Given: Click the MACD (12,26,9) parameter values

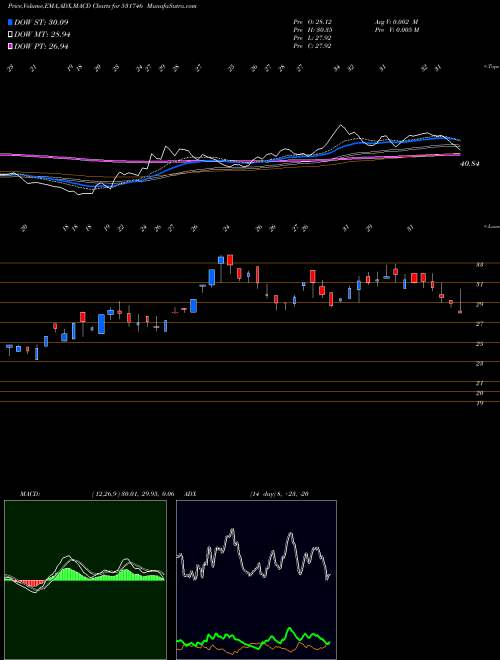Looking at the screenshot, I should [133, 494].
